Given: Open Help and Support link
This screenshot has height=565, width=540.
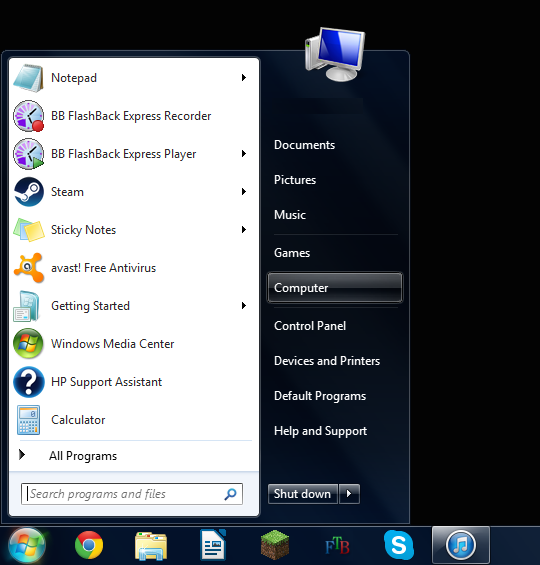Looking at the screenshot, I should pyautogui.click(x=320, y=431).
